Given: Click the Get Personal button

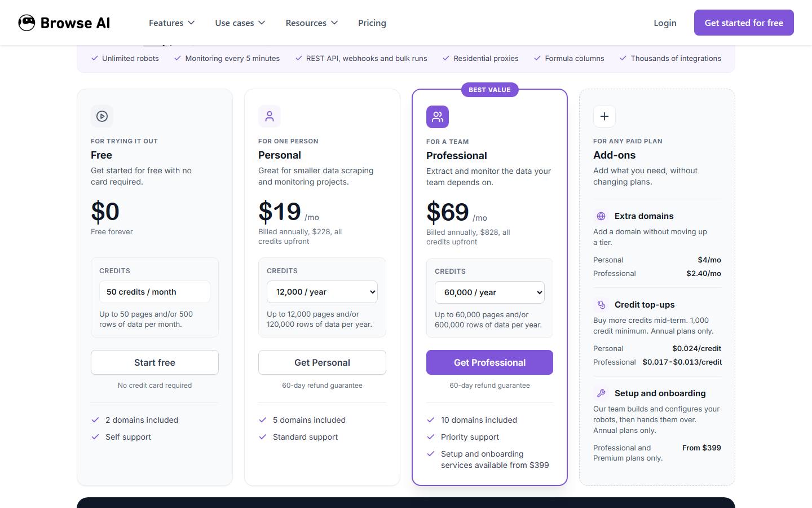Looking at the screenshot, I should [322, 362].
